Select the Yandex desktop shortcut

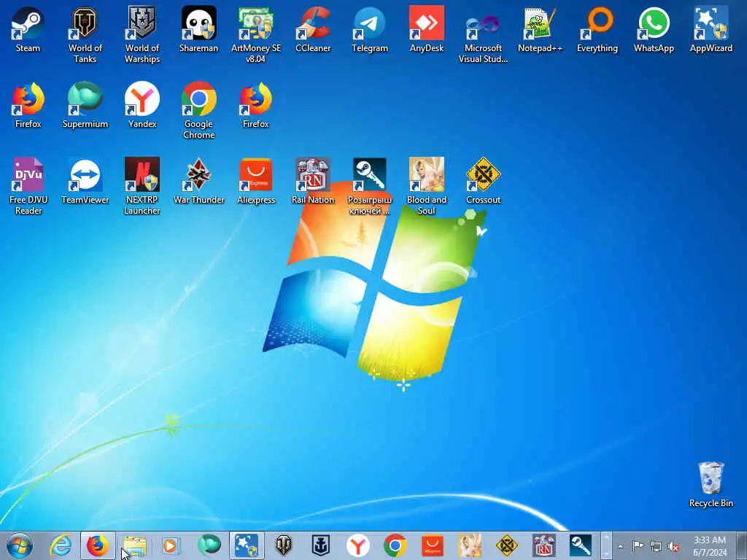(142, 105)
